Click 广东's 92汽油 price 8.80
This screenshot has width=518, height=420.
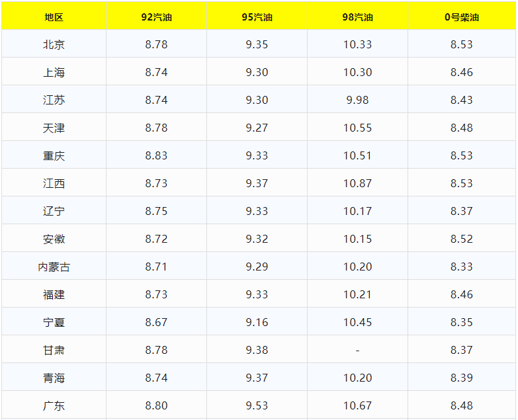click(157, 405)
